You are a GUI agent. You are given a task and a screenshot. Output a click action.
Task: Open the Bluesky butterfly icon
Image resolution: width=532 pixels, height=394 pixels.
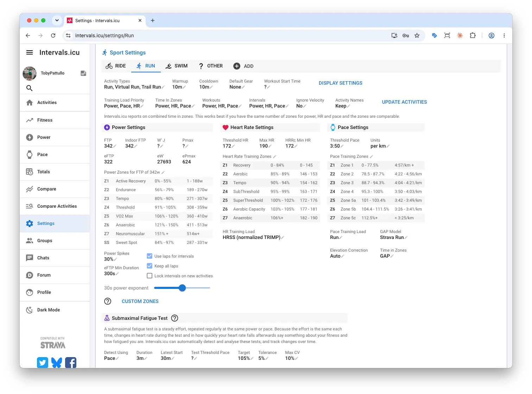point(57,362)
